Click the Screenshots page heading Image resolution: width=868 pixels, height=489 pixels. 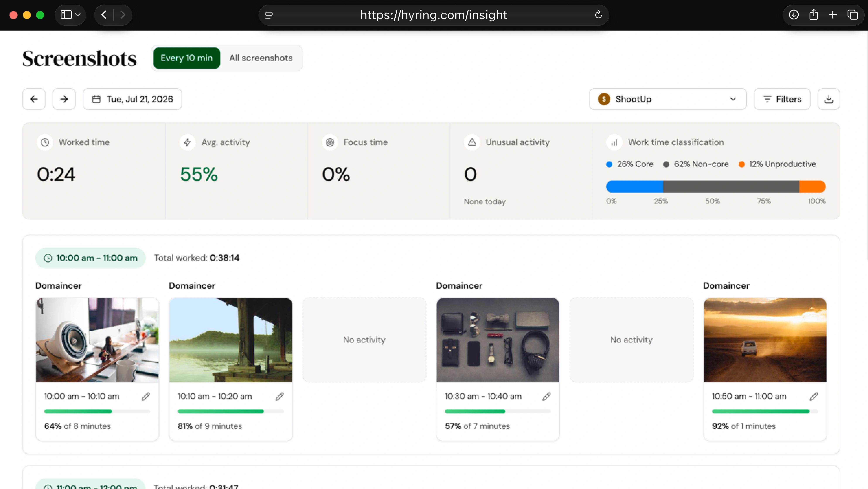(x=80, y=58)
